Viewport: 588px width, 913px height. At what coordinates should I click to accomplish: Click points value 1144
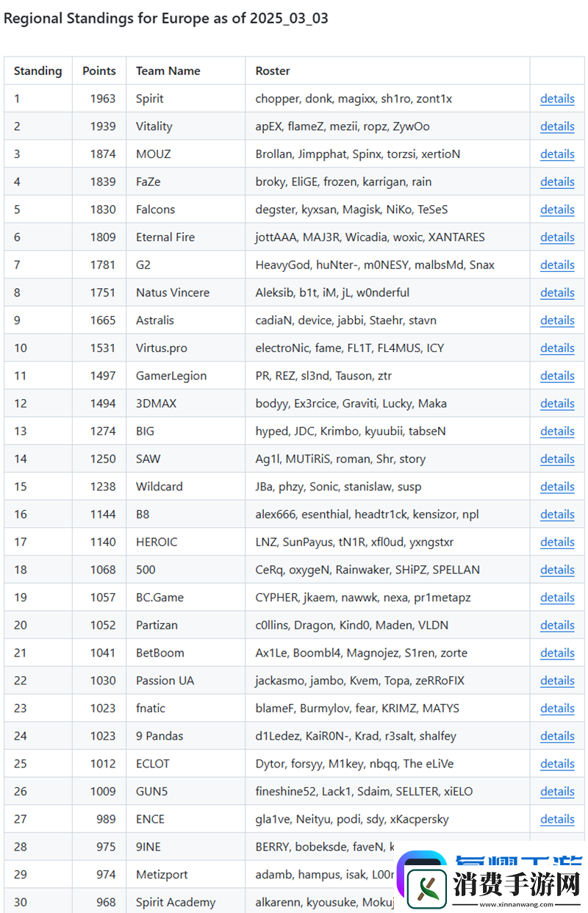click(x=103, y=515)
